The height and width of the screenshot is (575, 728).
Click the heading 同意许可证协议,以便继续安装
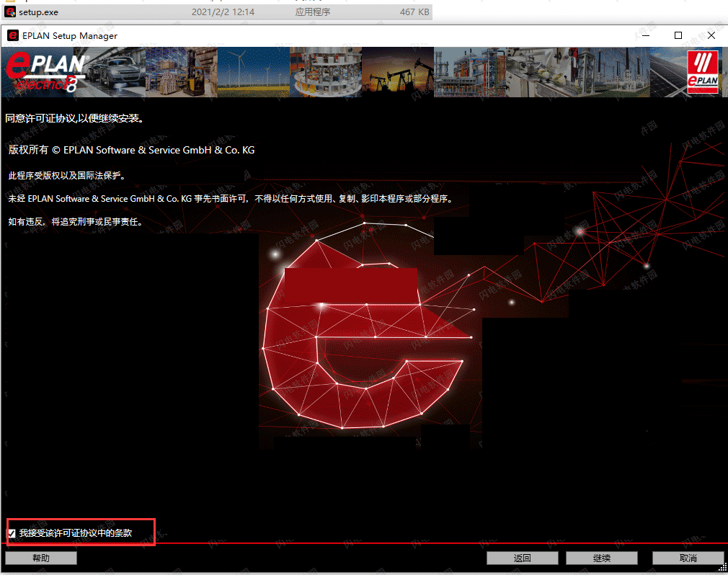click(75, 118)
